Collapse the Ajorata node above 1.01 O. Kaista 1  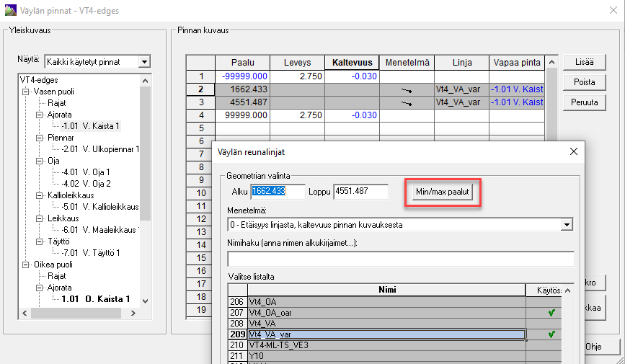39,288
